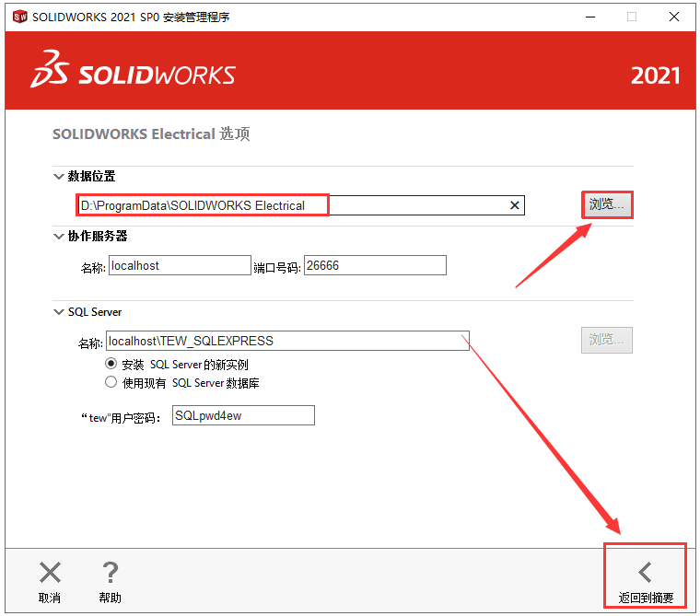
Task: Browse for data location folder
Action: pos(607,205)
